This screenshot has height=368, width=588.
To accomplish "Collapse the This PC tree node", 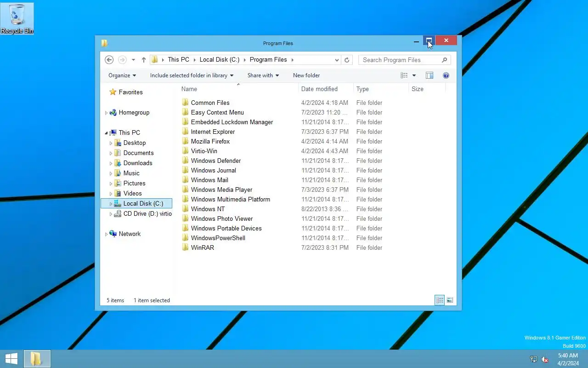I will (106, 133).
